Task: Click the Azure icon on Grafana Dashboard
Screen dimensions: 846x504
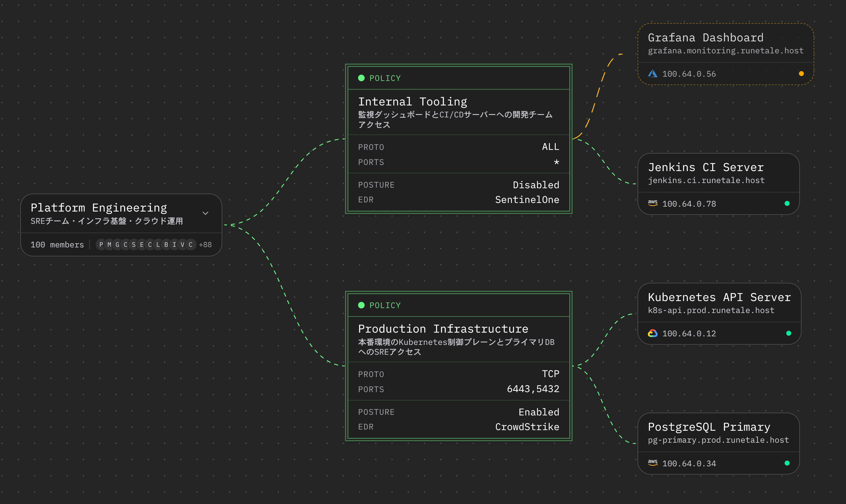Action: [x=652, y=74]
